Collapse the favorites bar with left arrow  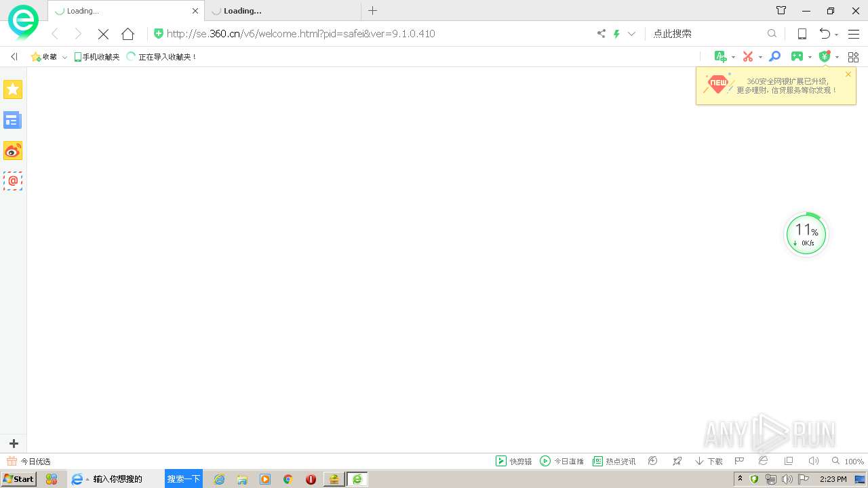(14, 57)
